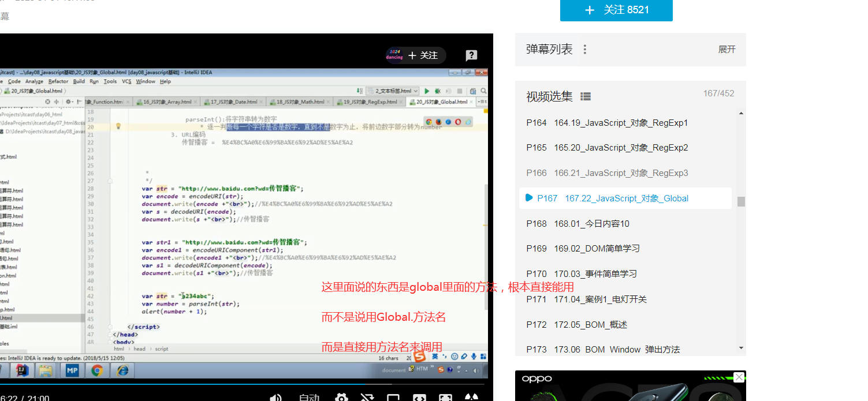Click the player fullscreen icon

click(445, 397)
